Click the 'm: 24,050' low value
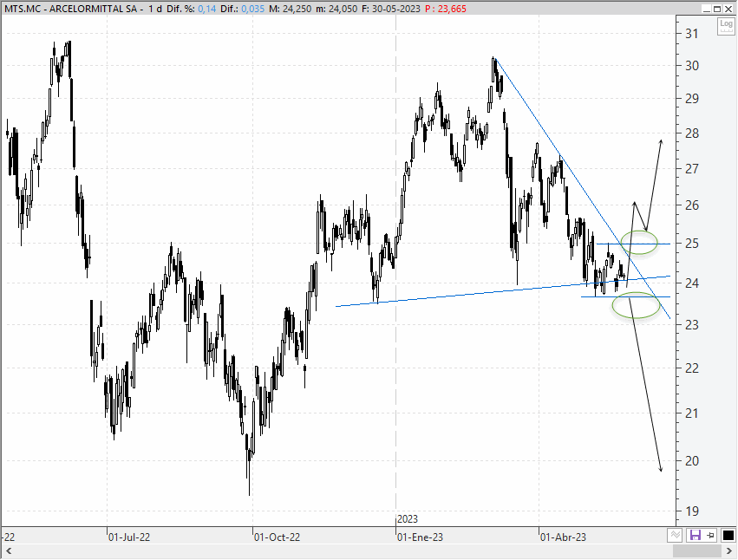 pyautogui.click(x=337, y=9)
